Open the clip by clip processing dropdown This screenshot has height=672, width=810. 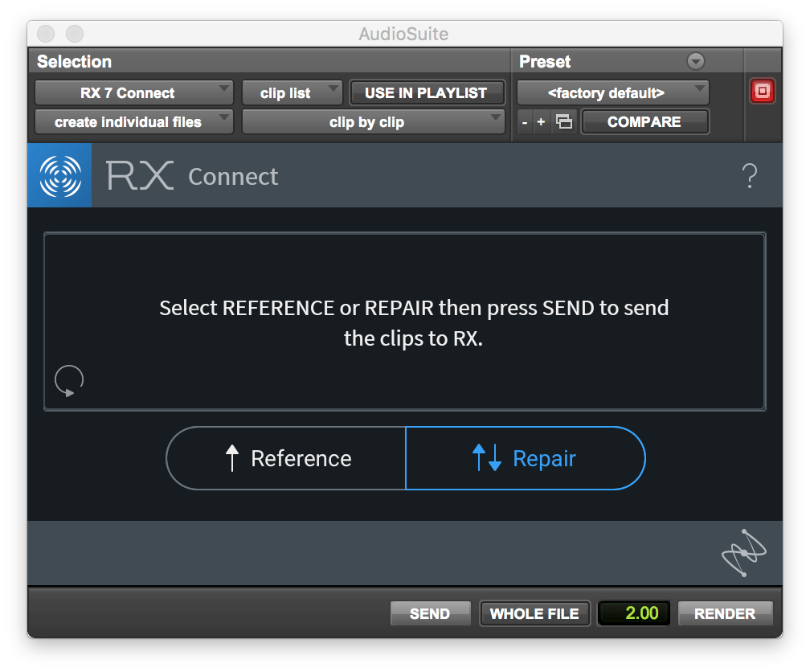click(373, 122)
